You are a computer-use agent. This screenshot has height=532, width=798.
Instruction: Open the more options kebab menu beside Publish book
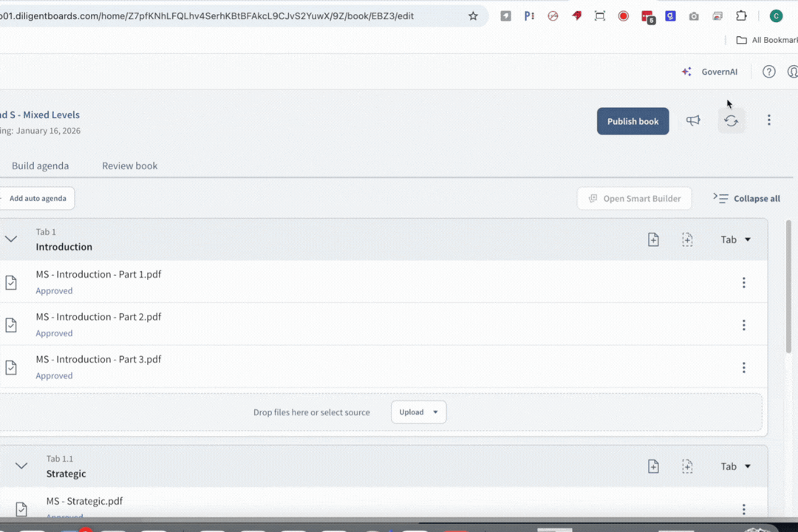[769, 120]
